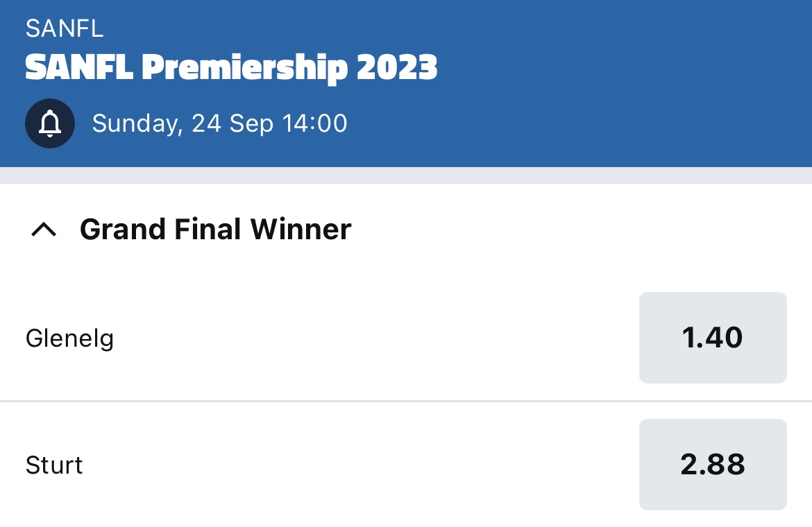Enable event reminders with the bell
The width and height of the screenshot is (812, 527).
click(x=50, y=123)
